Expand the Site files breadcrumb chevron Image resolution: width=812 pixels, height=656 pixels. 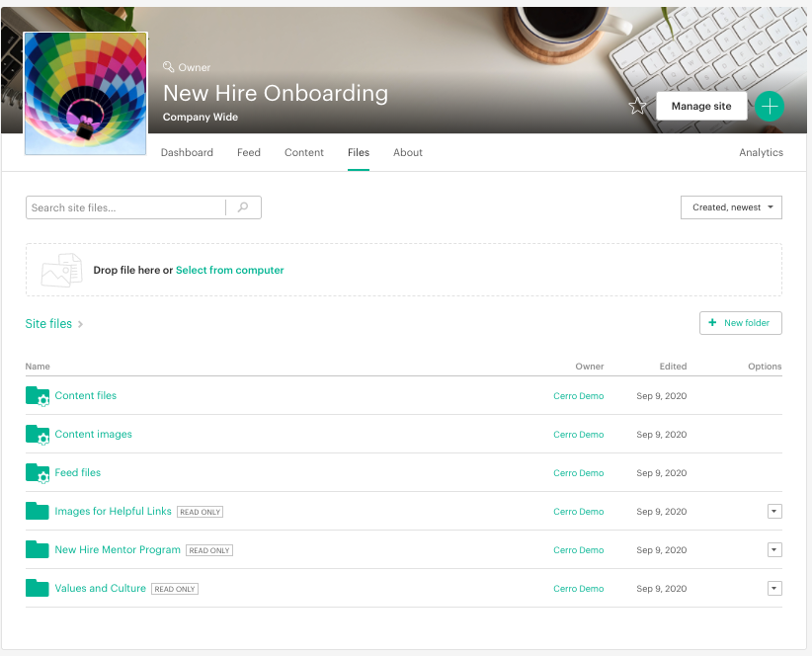click(81, 323)
